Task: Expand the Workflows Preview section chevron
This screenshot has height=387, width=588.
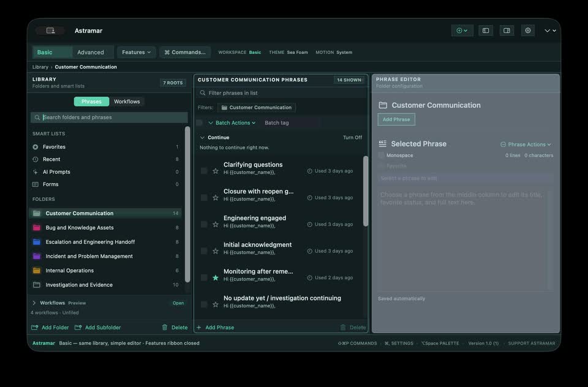Action: click(x=34, y=303)
